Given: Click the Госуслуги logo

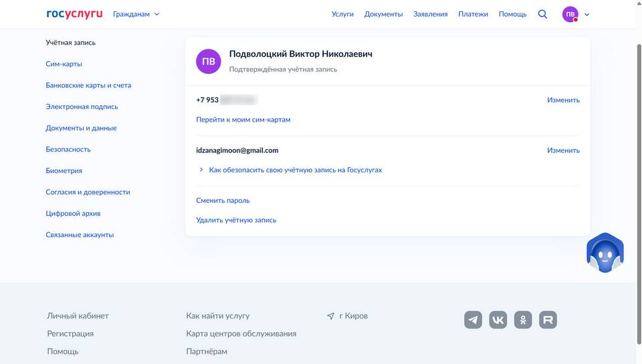Looking at the screenshot, I should coord(74,14).
